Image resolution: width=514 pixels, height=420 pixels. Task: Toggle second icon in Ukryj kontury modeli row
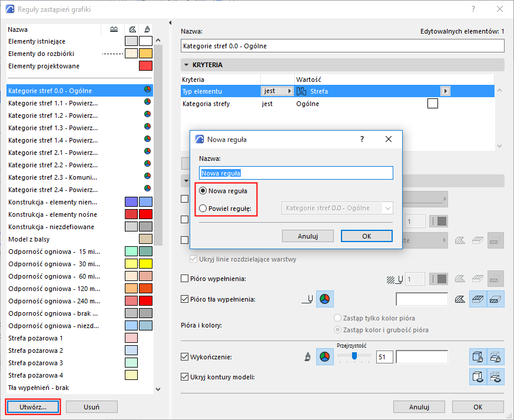[495, 377]
